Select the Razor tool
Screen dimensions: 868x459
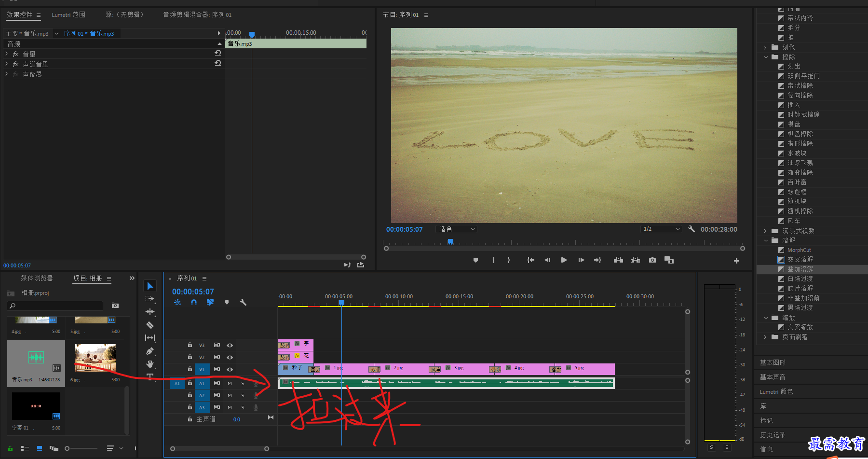click(x=150, y=325)
